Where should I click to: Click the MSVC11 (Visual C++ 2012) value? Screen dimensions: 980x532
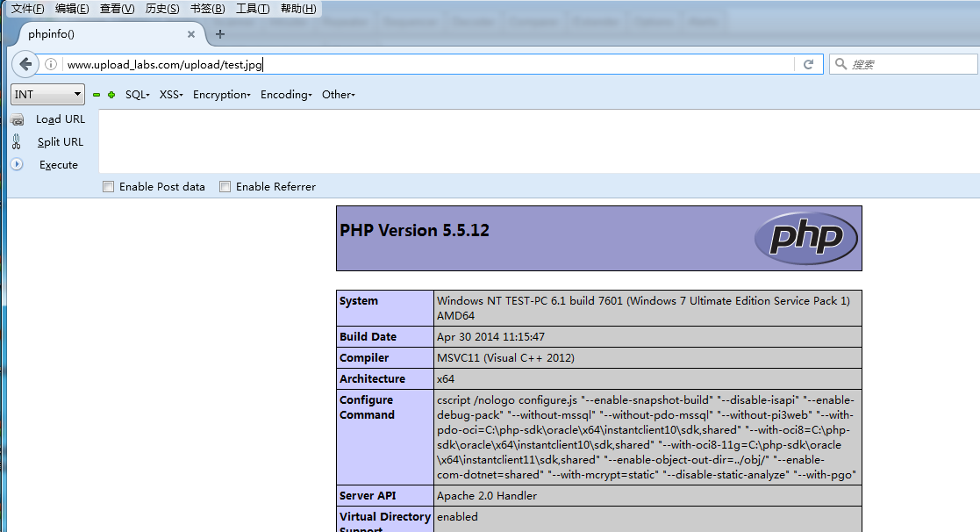[505, 357]
